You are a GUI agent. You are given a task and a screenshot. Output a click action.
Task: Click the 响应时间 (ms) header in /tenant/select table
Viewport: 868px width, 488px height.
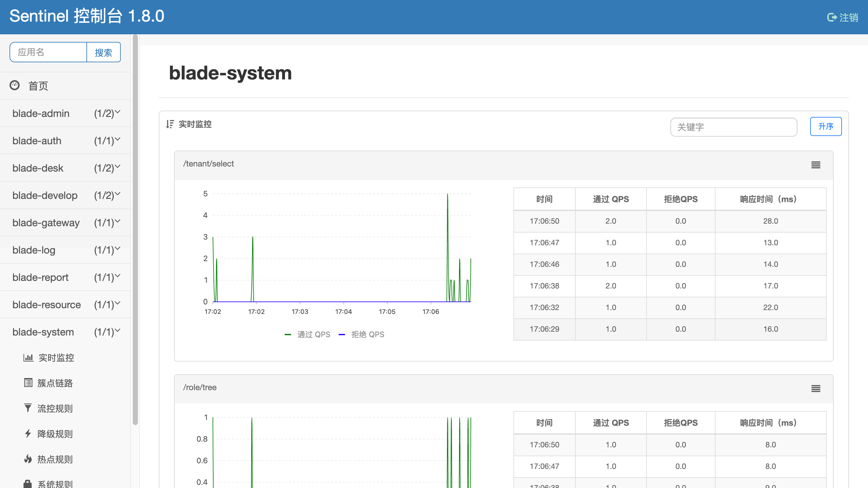[770, 199]
